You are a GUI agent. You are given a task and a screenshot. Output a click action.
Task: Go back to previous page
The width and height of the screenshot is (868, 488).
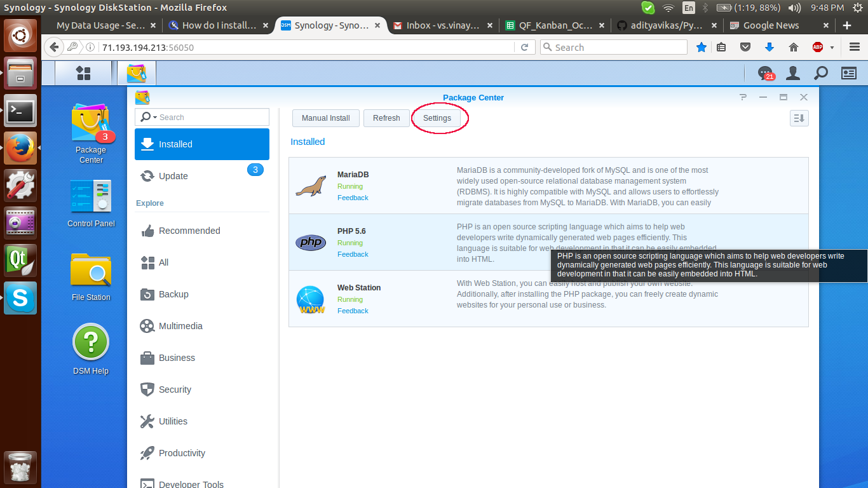[x=54, y=47]
